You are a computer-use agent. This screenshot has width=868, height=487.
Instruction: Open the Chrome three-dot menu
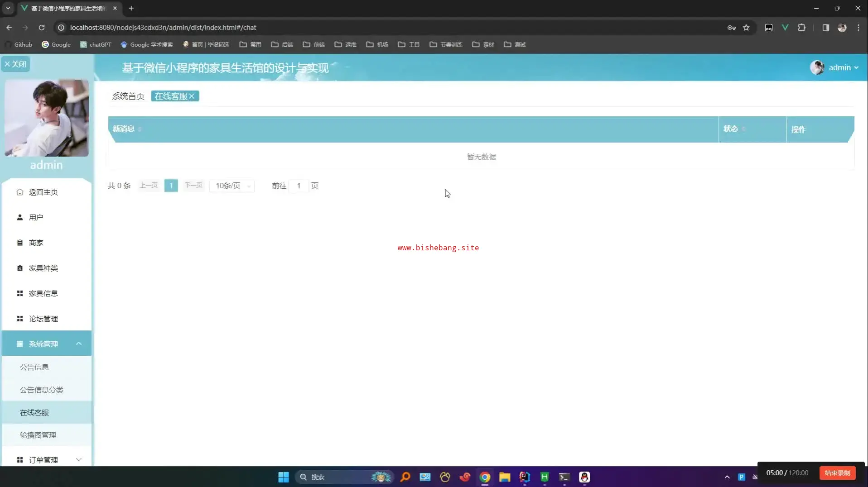click(x=858, y=28)
